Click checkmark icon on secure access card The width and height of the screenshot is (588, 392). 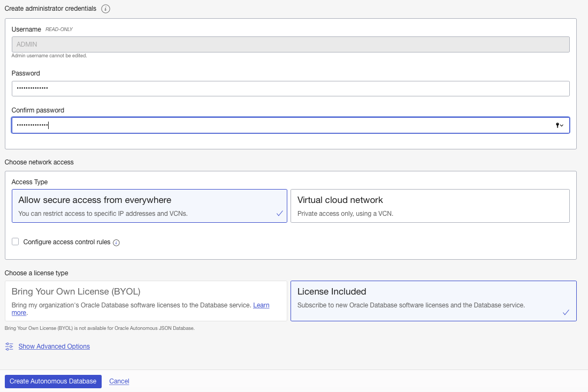pyautogui.click(x=279, y=213)
